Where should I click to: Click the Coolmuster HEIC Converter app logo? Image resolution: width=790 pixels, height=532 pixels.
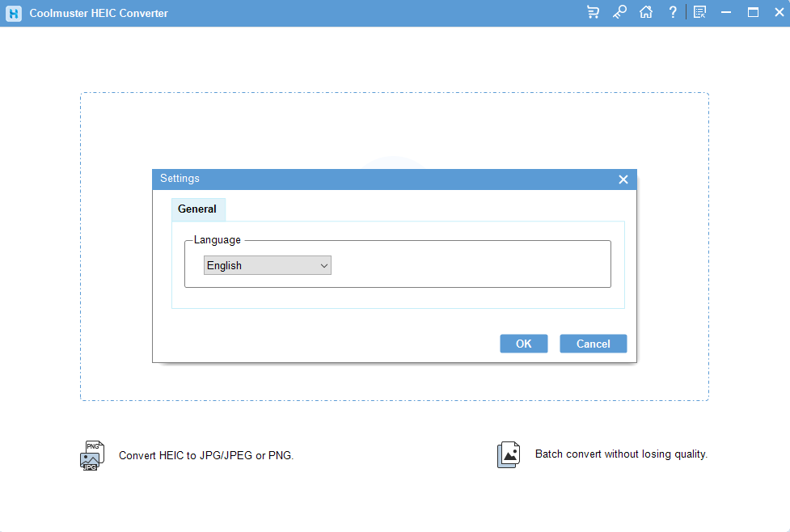[14, 13]
